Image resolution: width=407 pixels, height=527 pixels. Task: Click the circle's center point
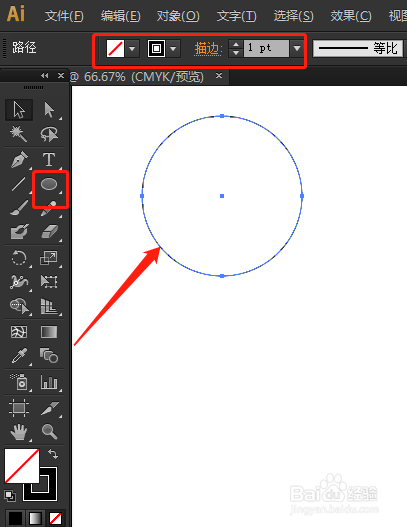click(x=222, y=196)
